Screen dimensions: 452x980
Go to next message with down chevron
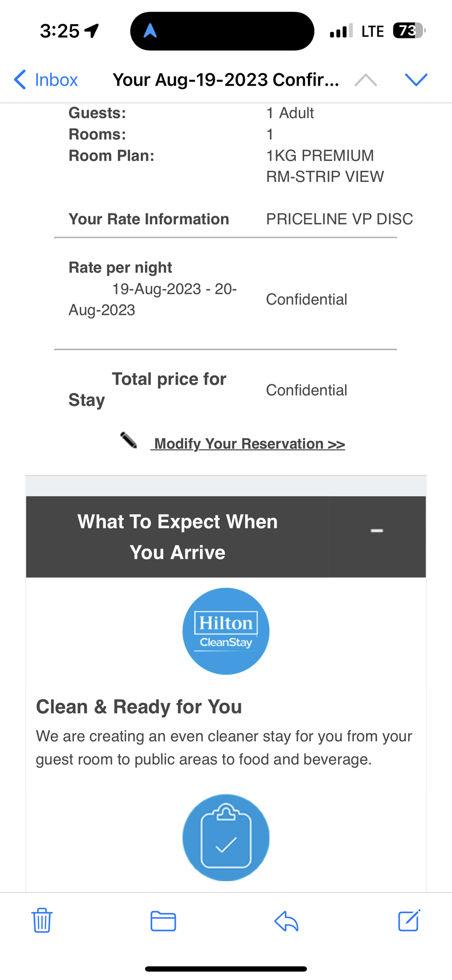pyautogui.click(x=416, y=80)
